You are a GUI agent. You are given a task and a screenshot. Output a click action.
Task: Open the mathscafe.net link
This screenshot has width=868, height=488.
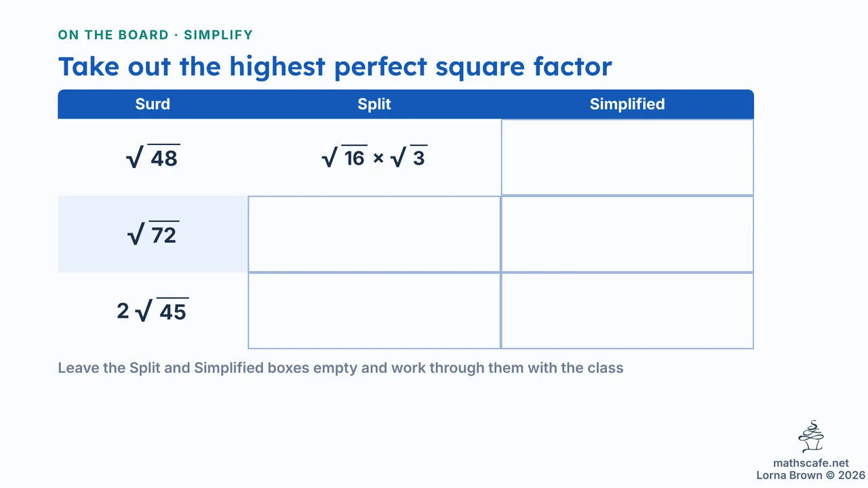click(x=810, y=464)
